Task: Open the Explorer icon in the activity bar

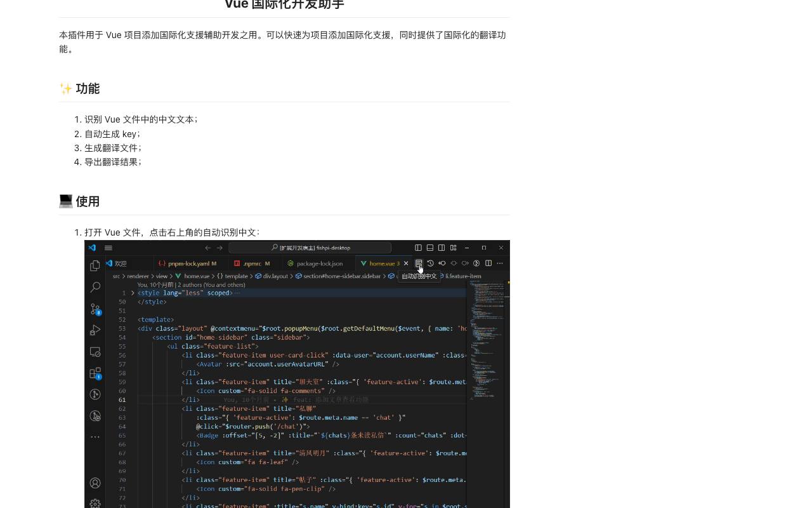Action: [95, 265]
